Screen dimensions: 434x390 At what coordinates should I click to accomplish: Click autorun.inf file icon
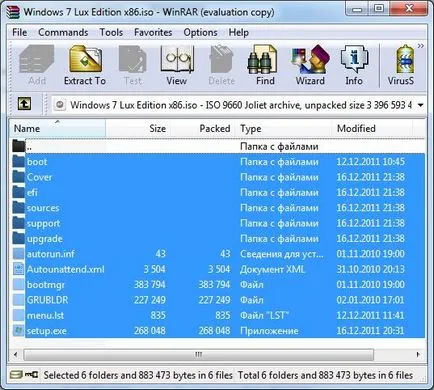pyautogui.click(x=19, y=254)
